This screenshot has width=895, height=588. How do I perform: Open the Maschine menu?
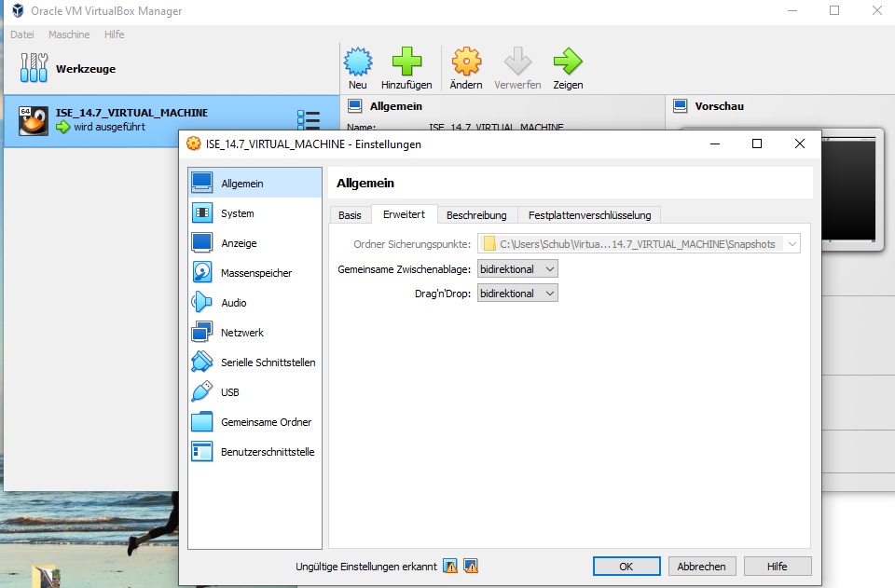69,34
